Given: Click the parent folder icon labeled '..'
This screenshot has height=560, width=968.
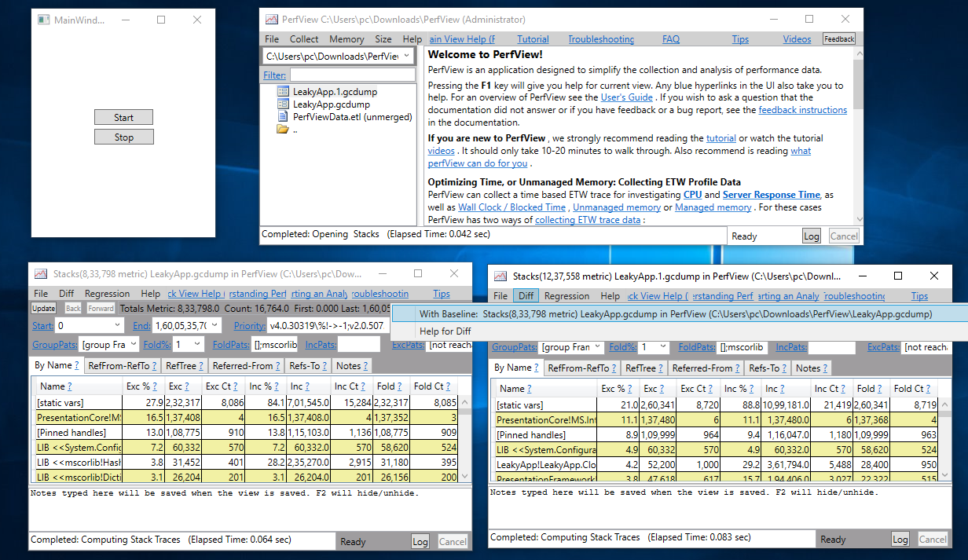Looking at the screenshot, I should pyautogui.click(x=283, y=130).
